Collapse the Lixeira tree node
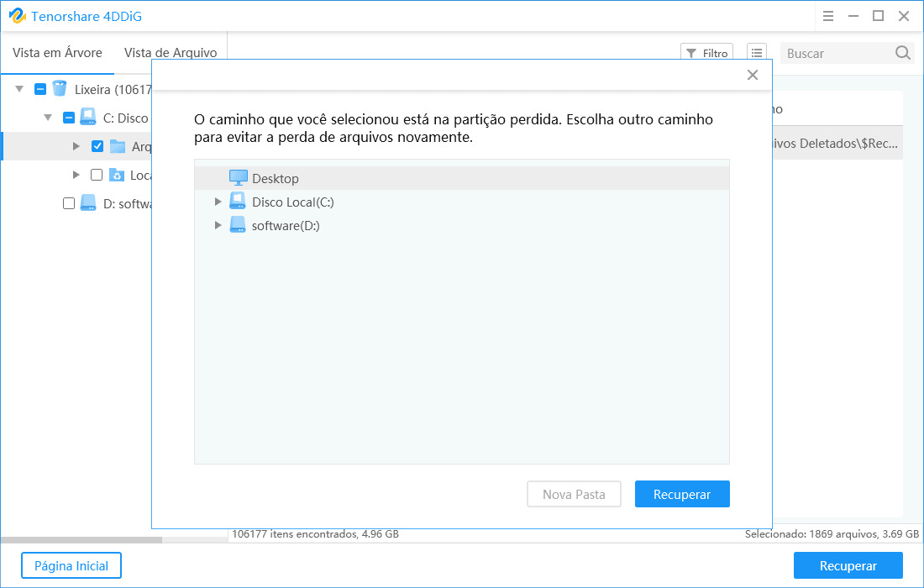 (18, 88)
